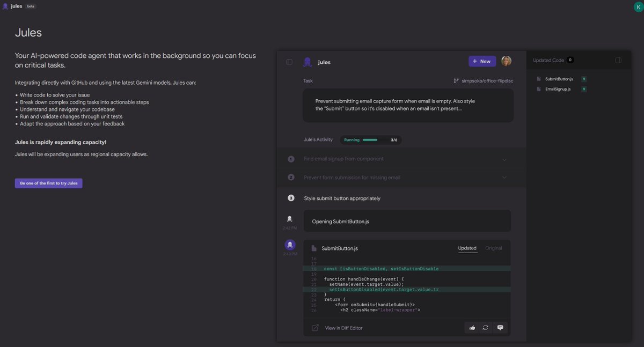Click the Opening SubmitButton.js message
Viewport: 644px width, 347px height.
click(407, 221)
